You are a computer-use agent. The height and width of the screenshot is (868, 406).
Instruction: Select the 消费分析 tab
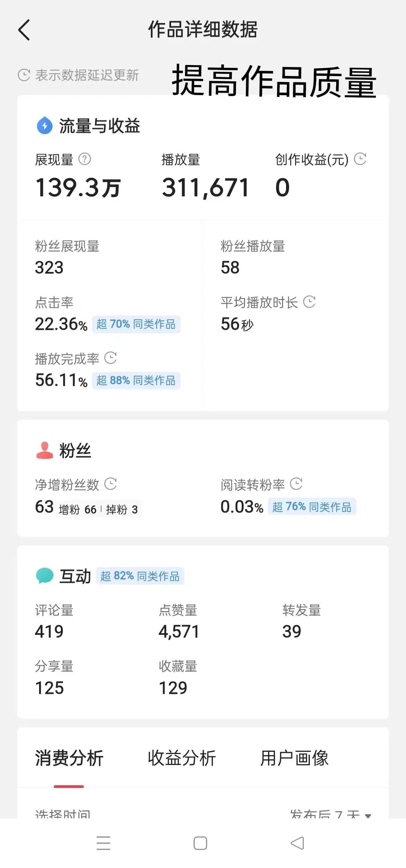pos(69,758)
